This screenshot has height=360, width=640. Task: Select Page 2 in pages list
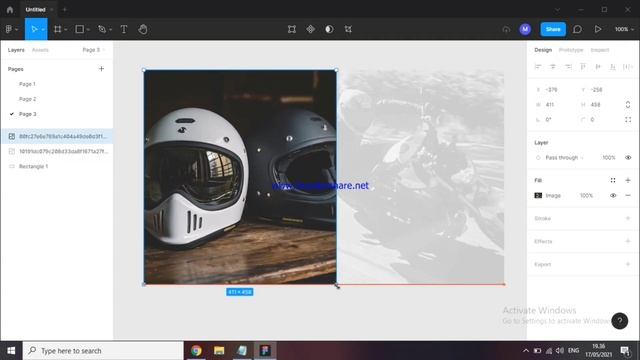pos(27,99)
